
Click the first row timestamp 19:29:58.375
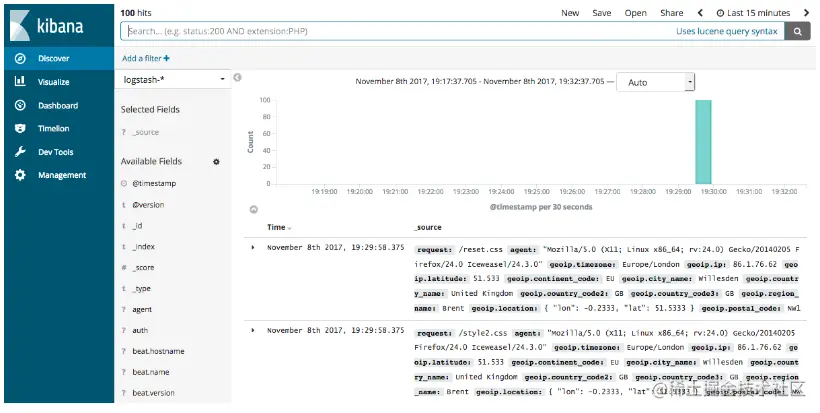(336, 247)
